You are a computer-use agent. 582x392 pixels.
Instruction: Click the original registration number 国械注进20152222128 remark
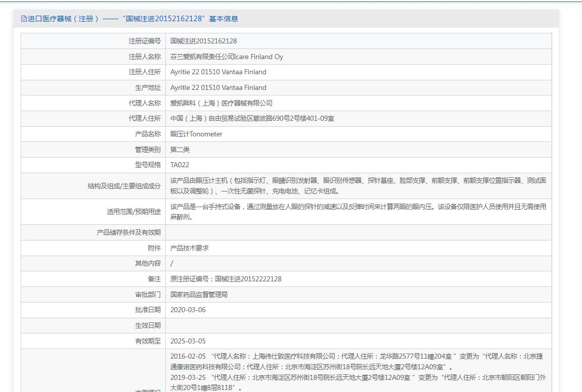pos(226,279)
